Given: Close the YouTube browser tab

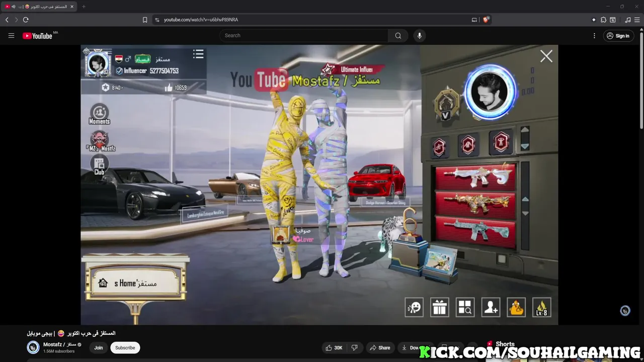Looking at the screenshot, I should [72, 7].
